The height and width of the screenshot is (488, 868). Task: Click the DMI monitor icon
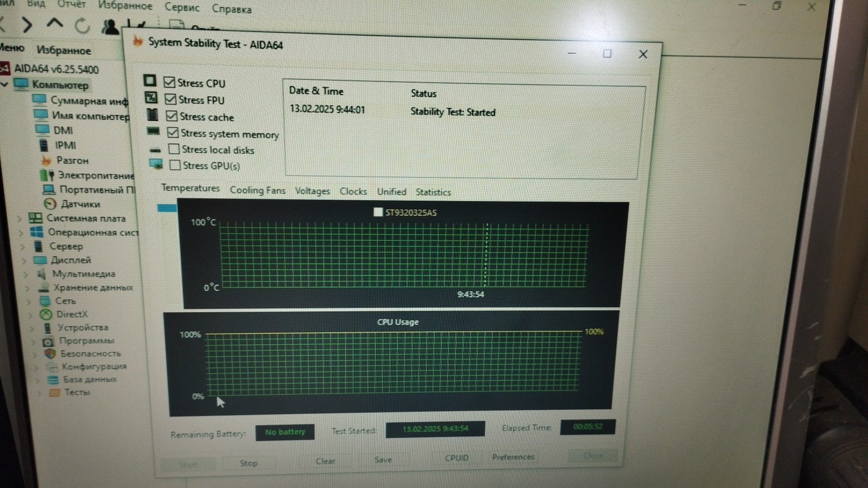[x=42, y=130]
